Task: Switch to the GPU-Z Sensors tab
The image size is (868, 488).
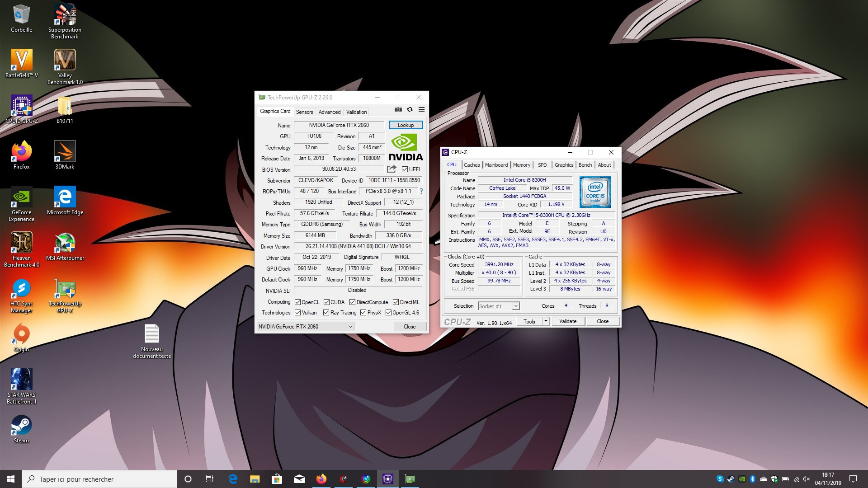Action: (304, 112)
